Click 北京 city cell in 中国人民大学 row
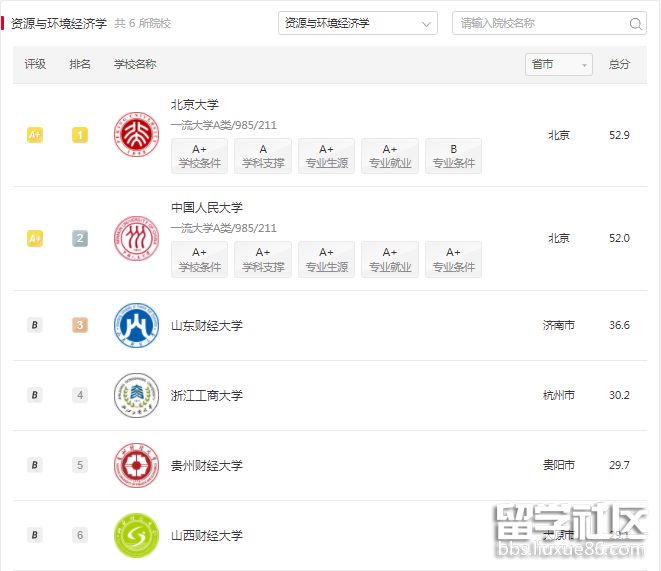The height and width of the screenshot is (571, 661). (x=559, y=238)
